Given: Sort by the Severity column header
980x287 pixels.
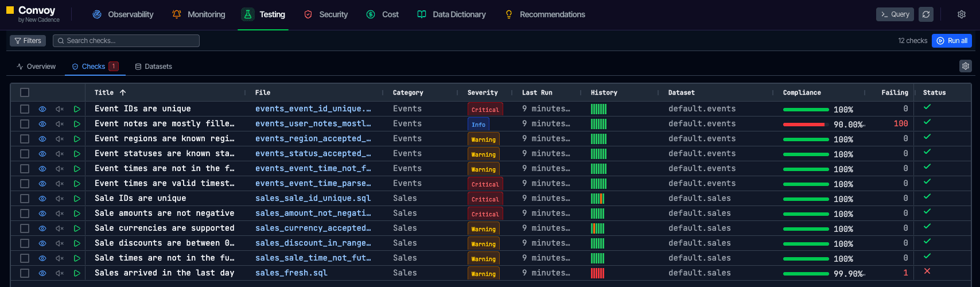Looking at the screenshot, I should point(483,92).
